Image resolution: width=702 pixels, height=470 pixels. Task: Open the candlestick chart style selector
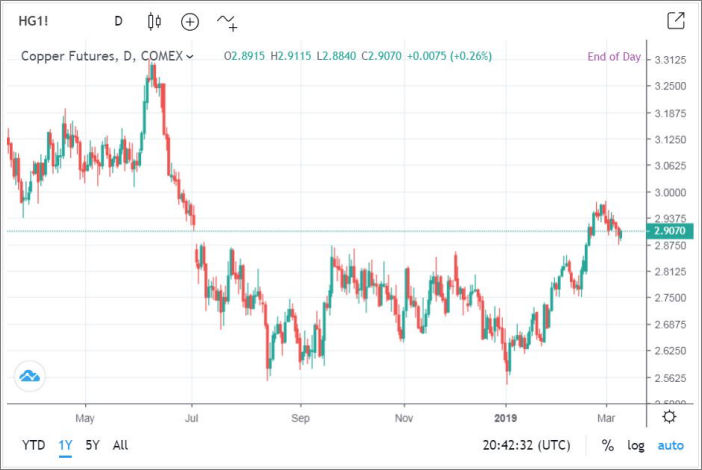point(154,21)
